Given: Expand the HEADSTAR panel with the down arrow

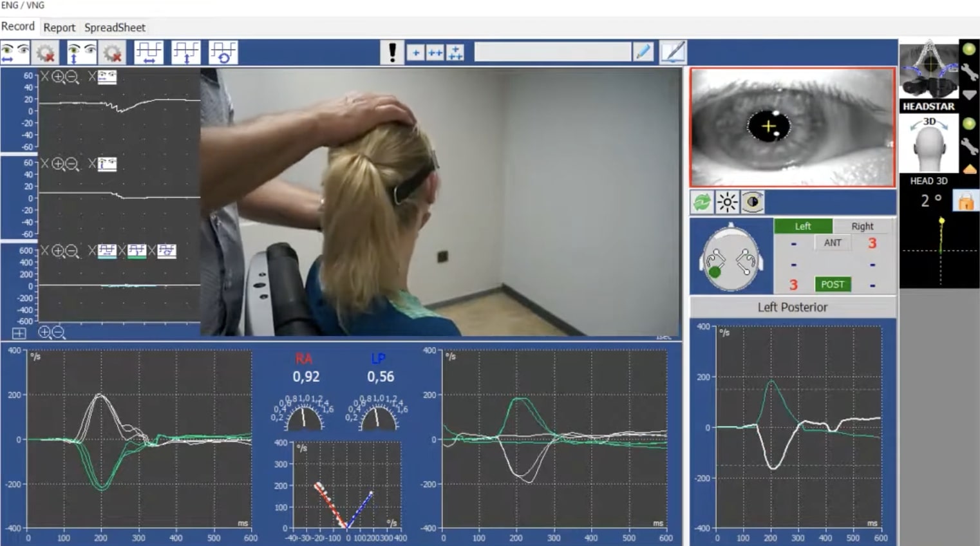Looking at the screenshot, I should [x=969, y=95].
